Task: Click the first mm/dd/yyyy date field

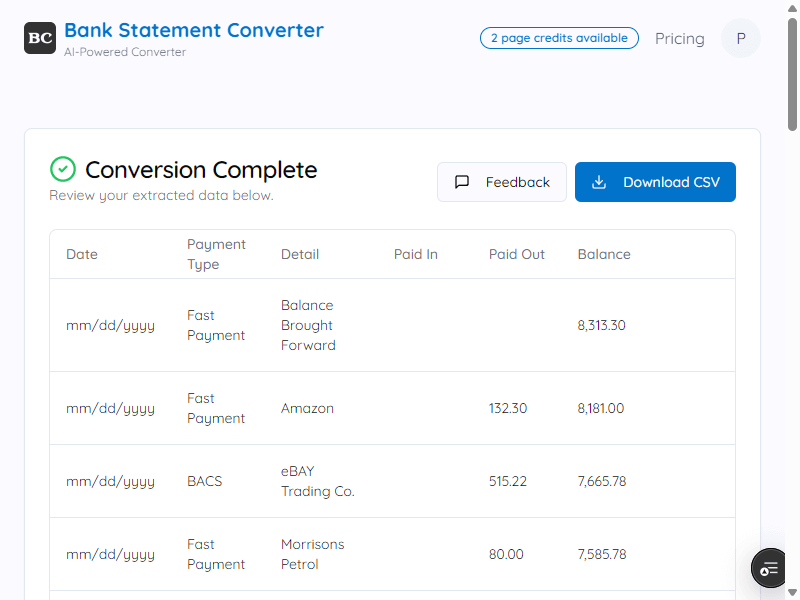Action: [x=111, y=325]
